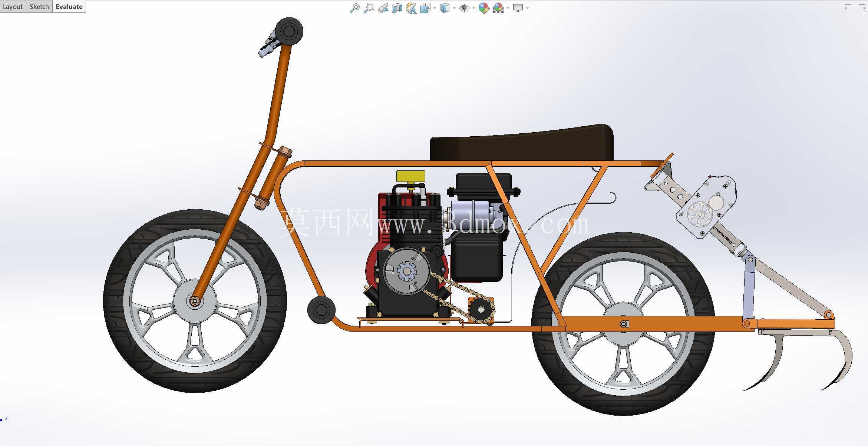Image resolution: width=868 pixels, height=446 pixels.
Task: Click the View Settings monitor icon
Action: (x=518, y=8)
